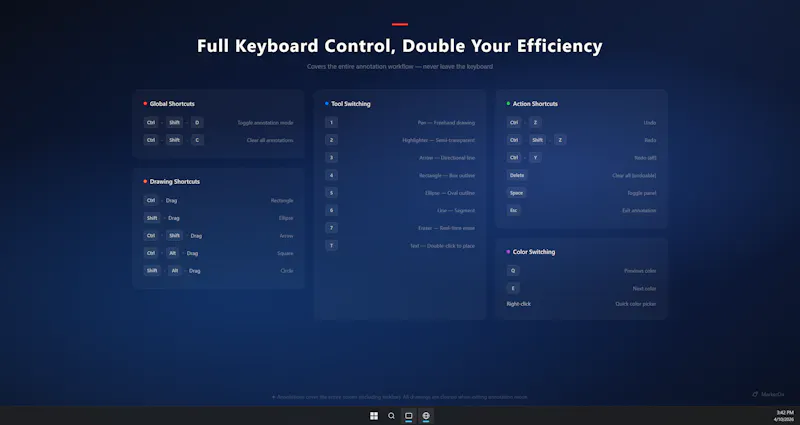Click 'Toggle annotation mode' description
800x425 pixels.
(265, 123)
